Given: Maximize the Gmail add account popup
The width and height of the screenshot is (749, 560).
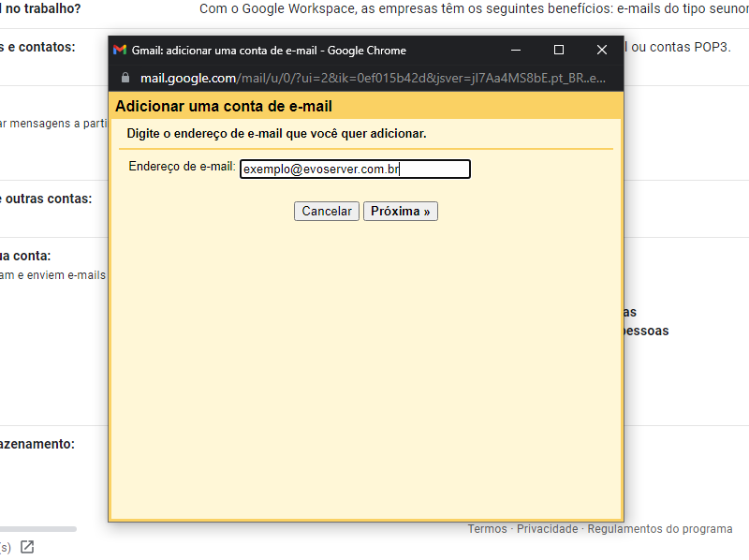Looking at the screenshot, I should click(558, 50).
